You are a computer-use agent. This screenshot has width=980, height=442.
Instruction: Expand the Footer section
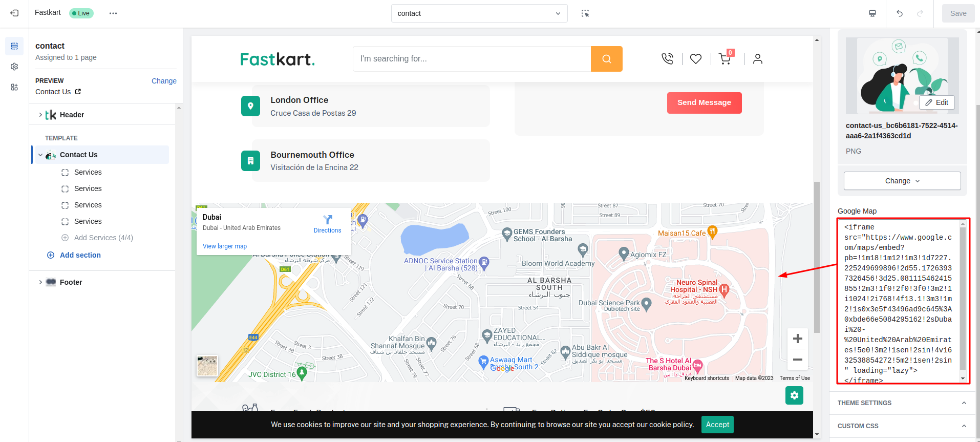[x=40, y=282]
